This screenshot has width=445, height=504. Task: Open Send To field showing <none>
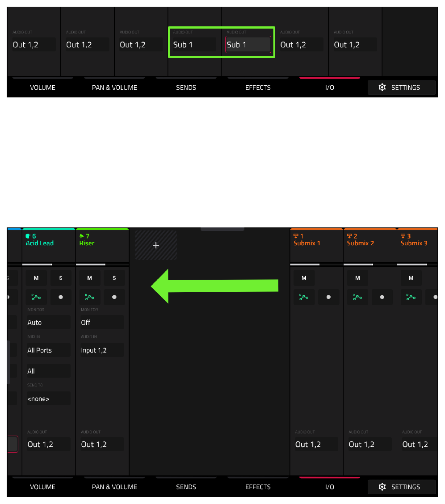(48, 399)
